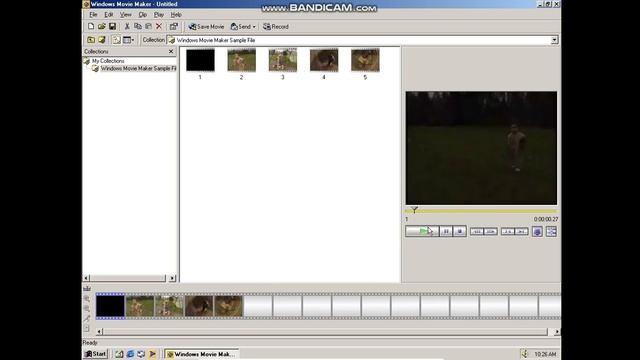Select clip 4 thumbnail in collection
This screenshot has height=360, width=640.
click(324, 60)
